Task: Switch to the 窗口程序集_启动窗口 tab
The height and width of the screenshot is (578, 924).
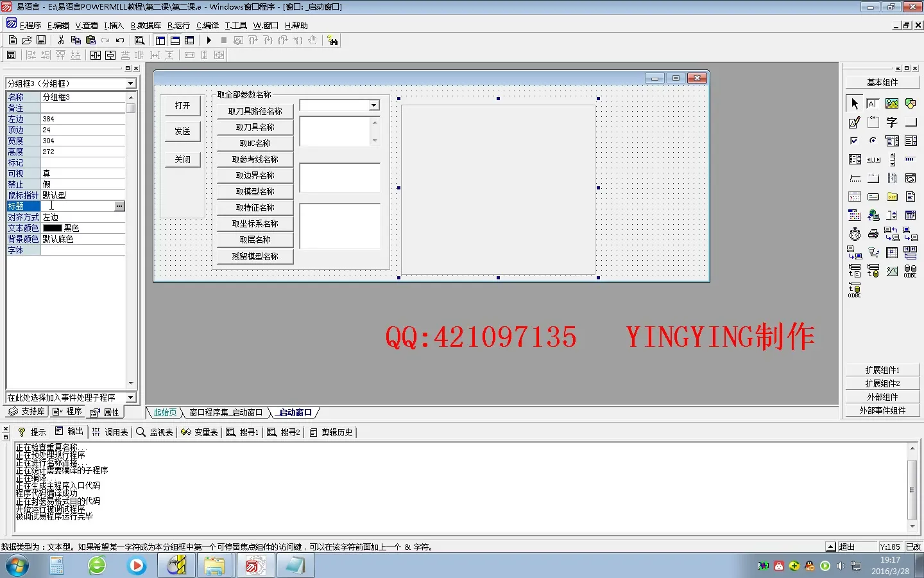Action: [225, 412]
